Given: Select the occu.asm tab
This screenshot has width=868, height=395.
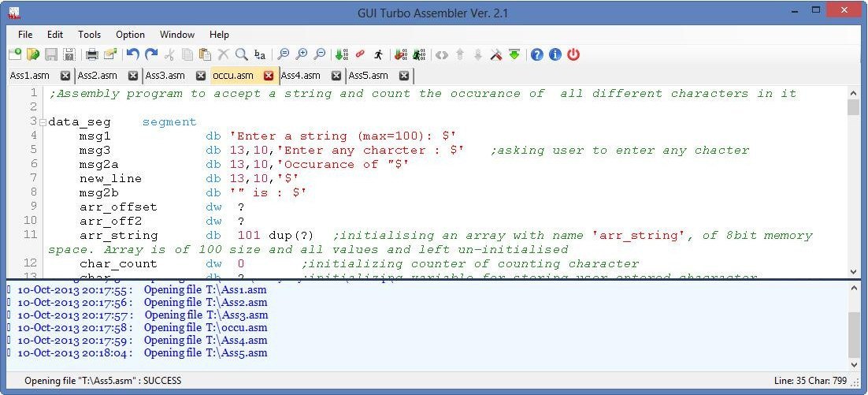Looking at the screenshot, I should (233, 76).
